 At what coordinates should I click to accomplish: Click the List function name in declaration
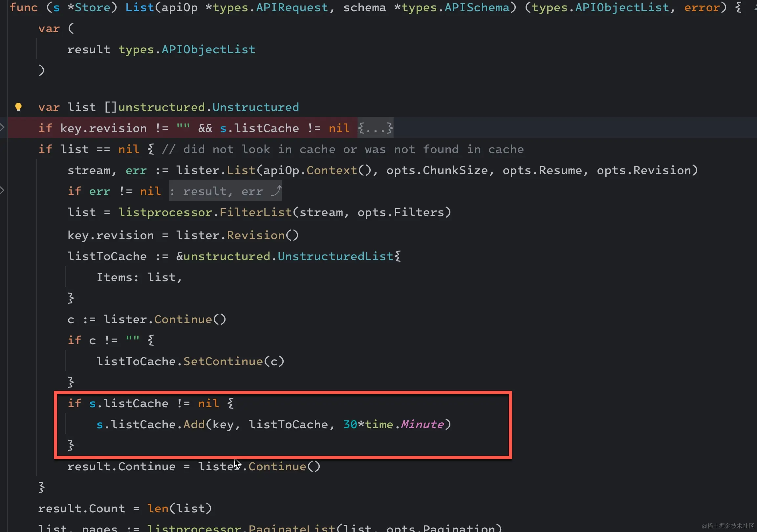point(140,8)
